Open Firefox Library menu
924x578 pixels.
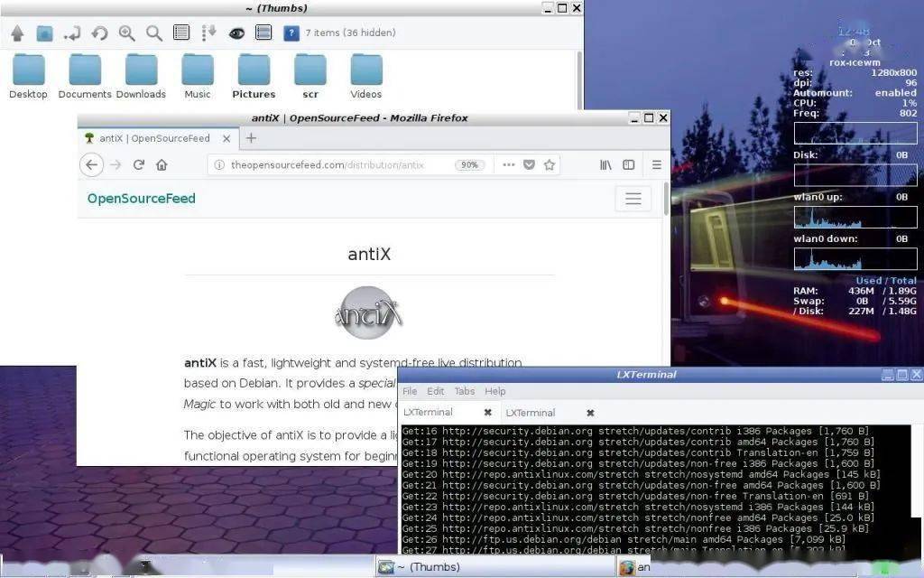click(605, 165)
